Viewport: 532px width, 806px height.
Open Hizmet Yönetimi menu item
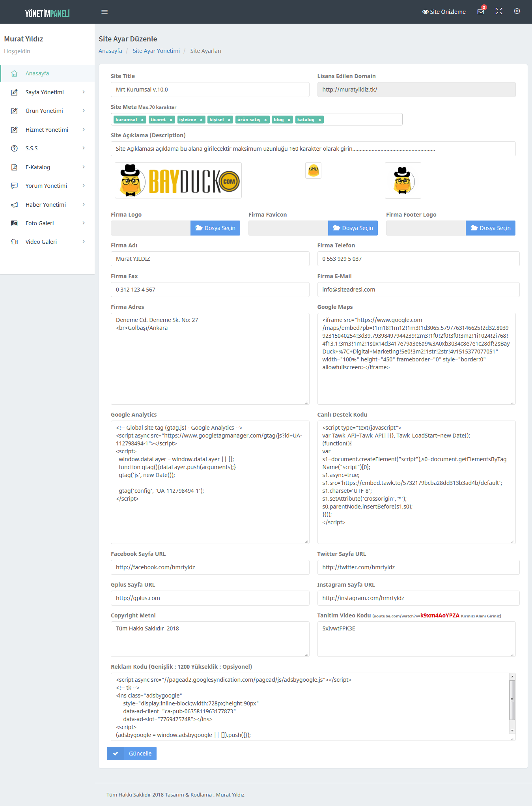(47, 130)
